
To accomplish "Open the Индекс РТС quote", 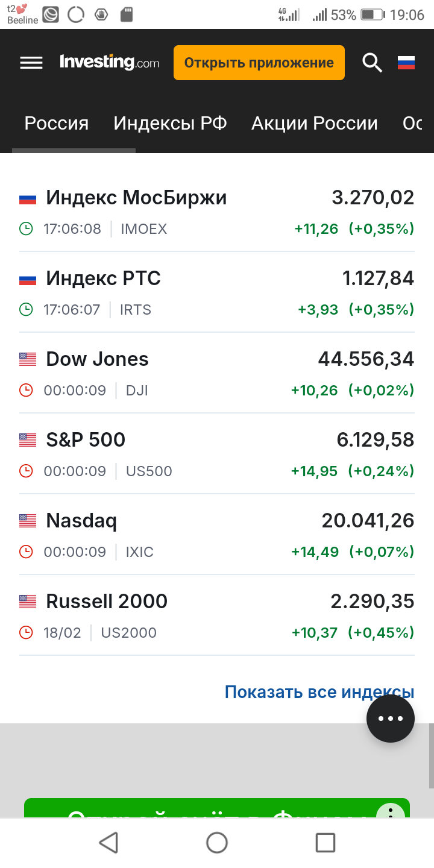I will click(x=104, y=278).
